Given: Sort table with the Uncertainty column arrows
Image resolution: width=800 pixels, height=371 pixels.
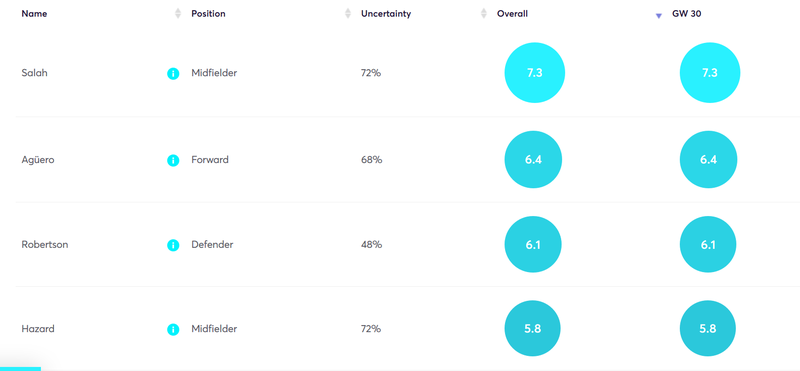Looking at the screenshot, I should click(484, 14).
